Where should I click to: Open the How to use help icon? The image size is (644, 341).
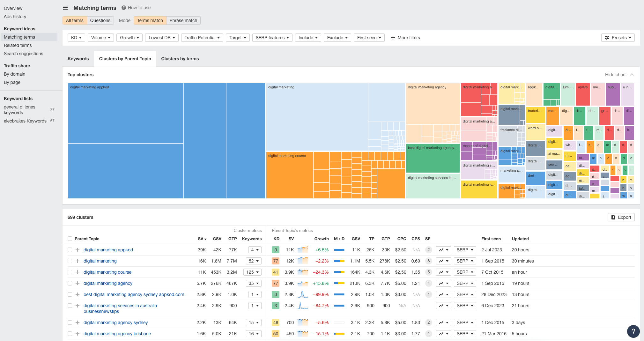coord(124,8)
